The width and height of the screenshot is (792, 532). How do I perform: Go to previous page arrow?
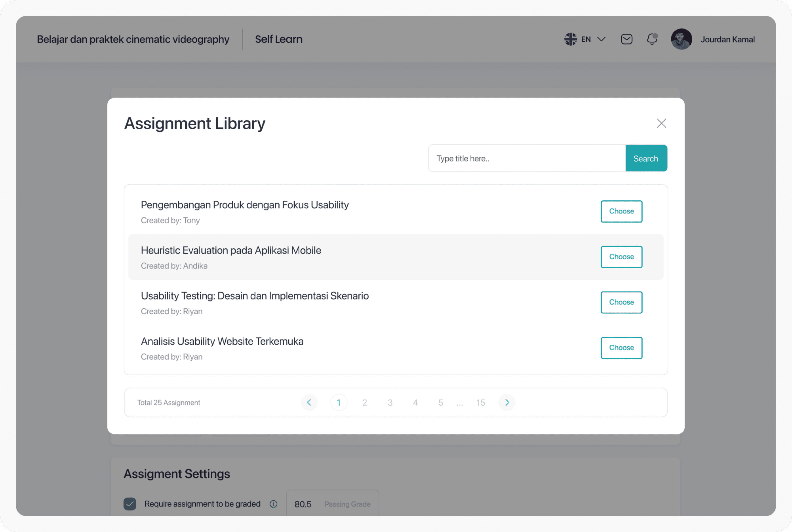309,402
